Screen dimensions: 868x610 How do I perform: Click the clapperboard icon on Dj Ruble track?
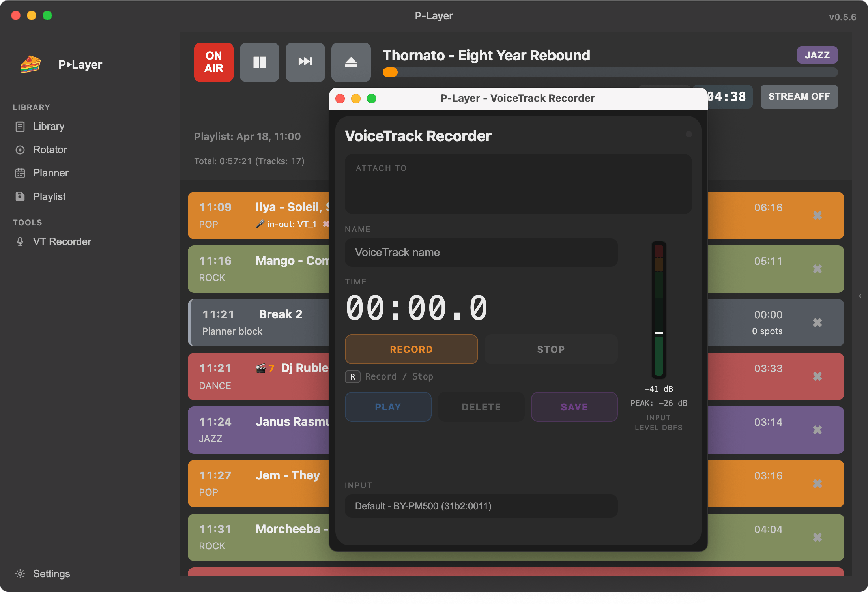click(x=261, y=369)
